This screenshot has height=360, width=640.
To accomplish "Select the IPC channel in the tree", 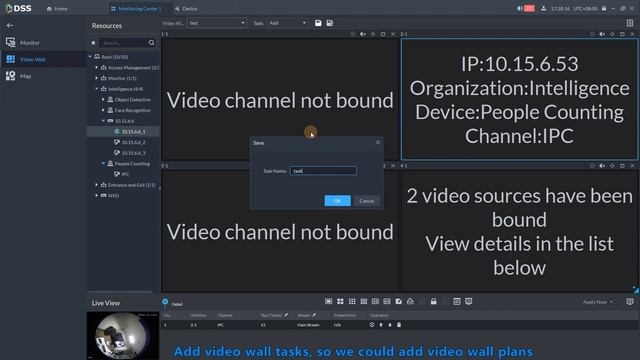I will click(122, 174).
